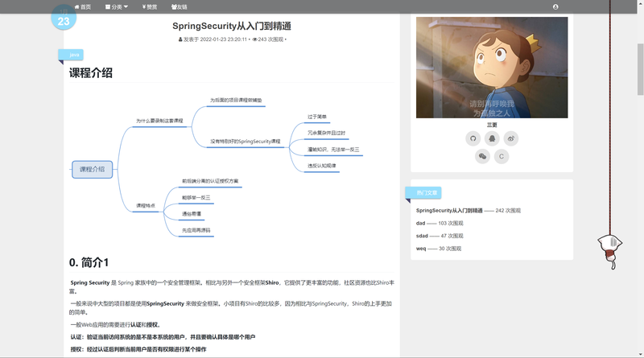Open the WeChat contact icon
This screenshot has height=358, width=644.
coord(482,156)
